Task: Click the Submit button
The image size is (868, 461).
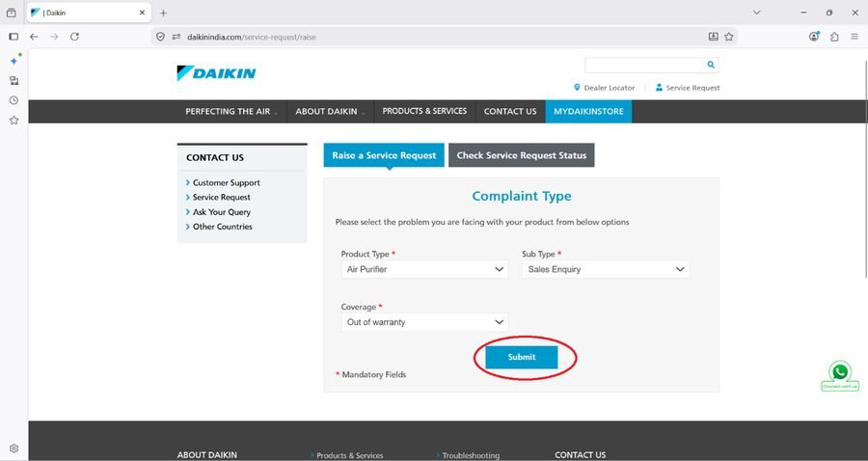Action: click(522, 357)
